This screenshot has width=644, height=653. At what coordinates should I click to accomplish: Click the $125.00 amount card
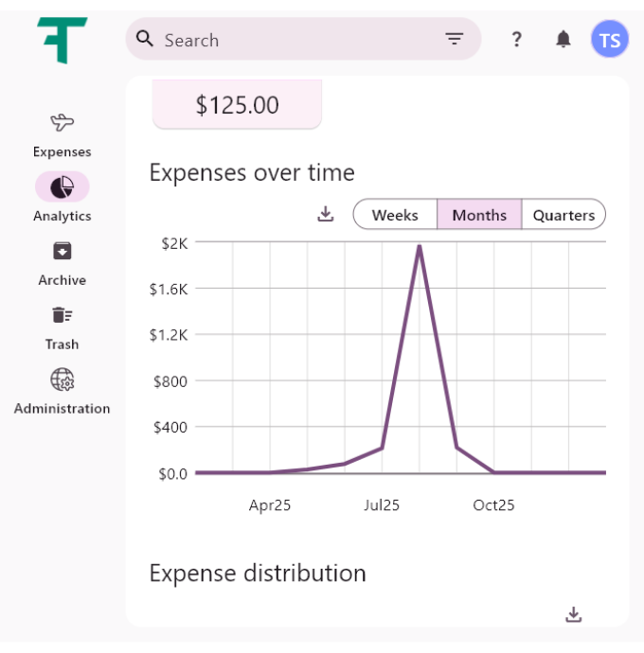click(237, 104)
